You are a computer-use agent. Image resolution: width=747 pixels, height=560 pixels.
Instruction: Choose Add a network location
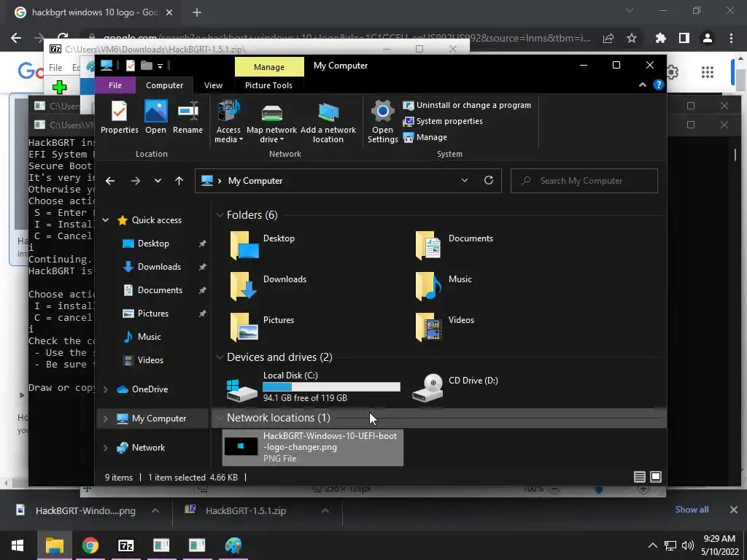click(328, 122)
